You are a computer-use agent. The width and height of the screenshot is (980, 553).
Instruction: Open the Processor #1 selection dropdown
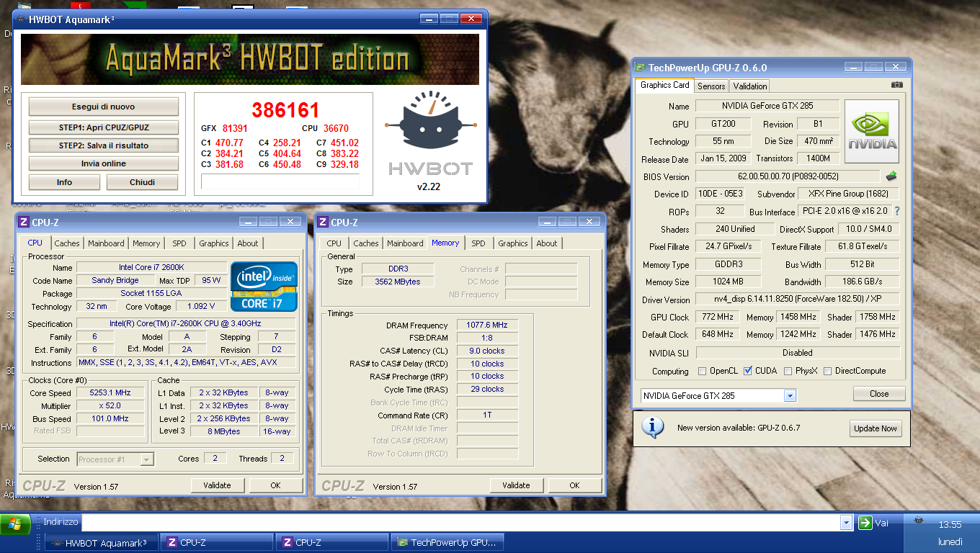pos(147,459)
